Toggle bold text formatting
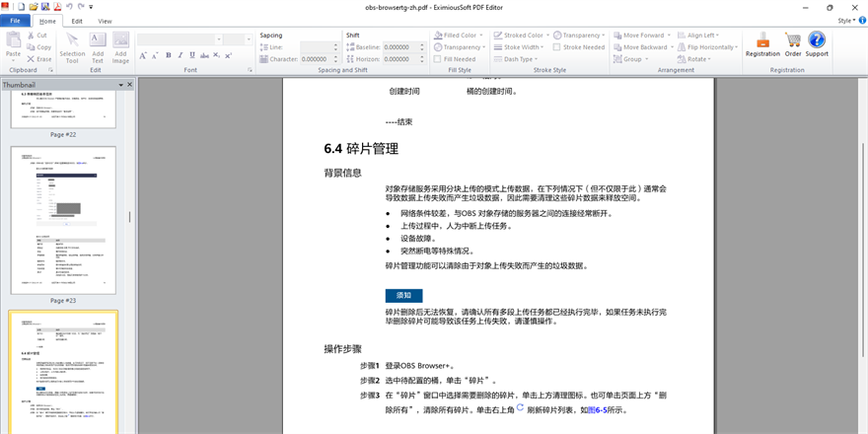Viewport: 868px width, 434px height. [169, 55]
